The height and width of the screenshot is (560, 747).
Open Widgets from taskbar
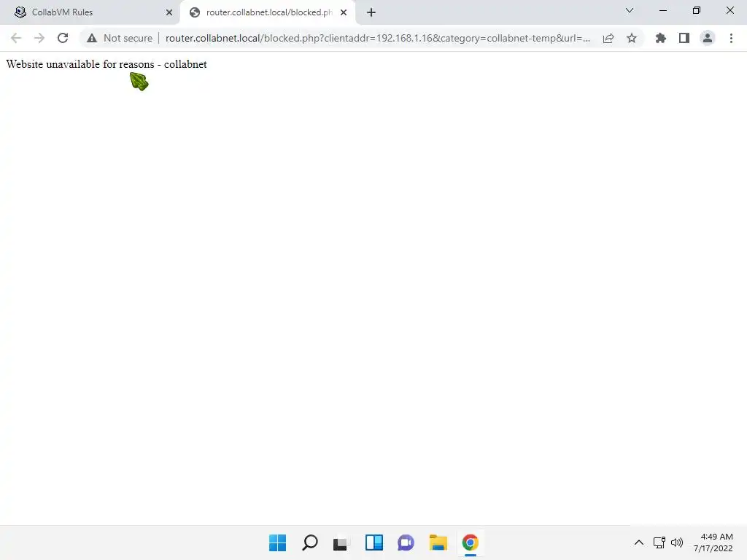click(374, 542)
